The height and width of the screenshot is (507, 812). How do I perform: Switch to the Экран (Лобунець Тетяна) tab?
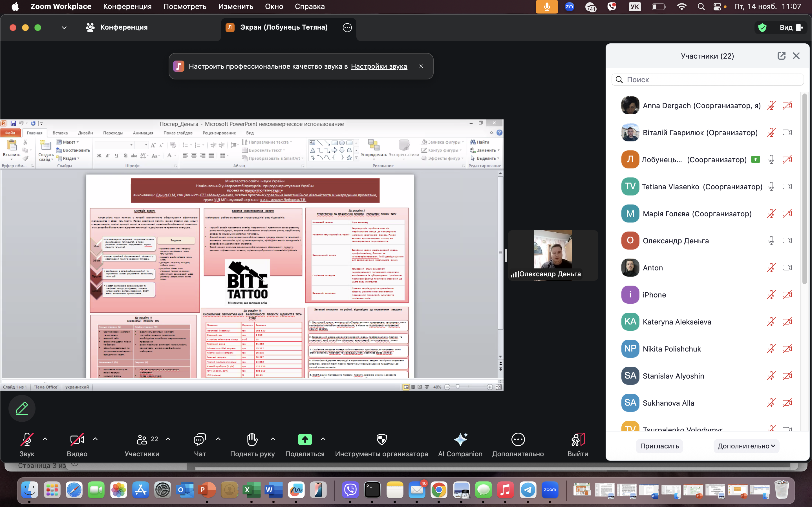284,27
